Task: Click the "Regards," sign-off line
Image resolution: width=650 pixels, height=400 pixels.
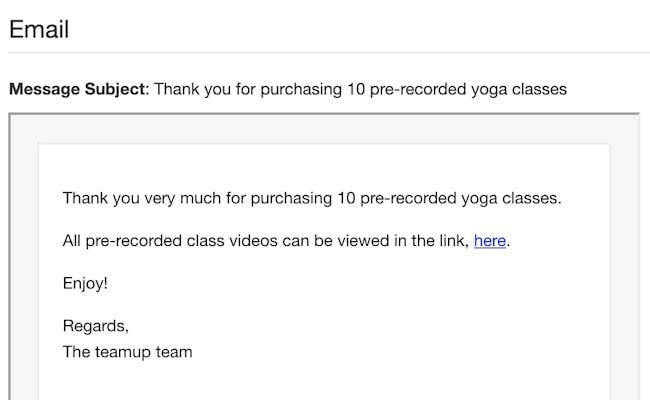Action: pyautogui.click(x=96, y=326)
